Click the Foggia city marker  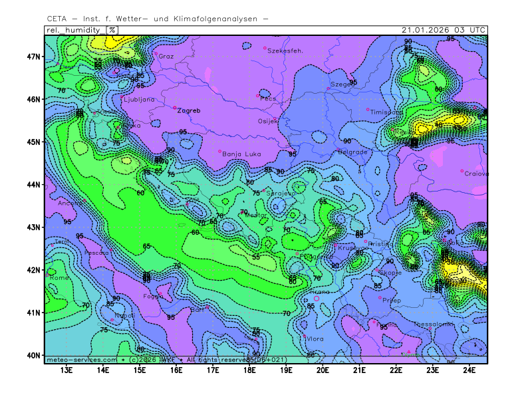click(160, 294)
